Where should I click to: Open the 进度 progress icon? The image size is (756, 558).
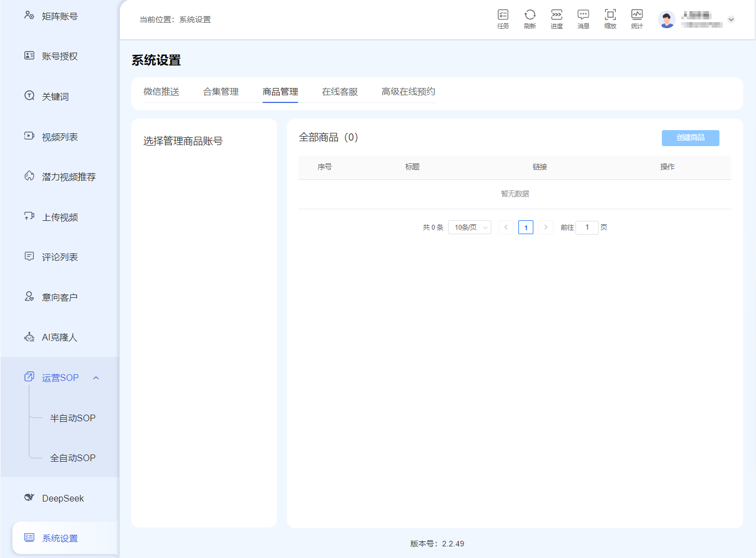(557, 15)
